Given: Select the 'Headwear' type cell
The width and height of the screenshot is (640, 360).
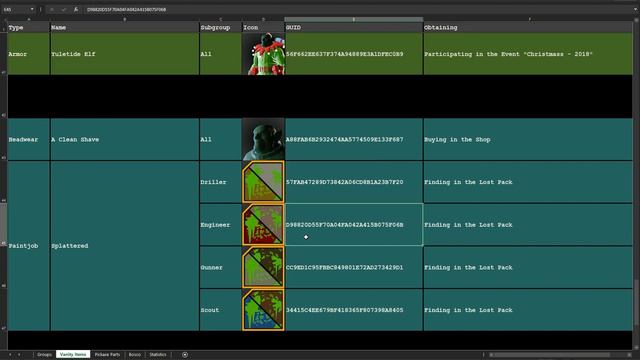Looking at the screenshot, I should [x=29, y=139].
